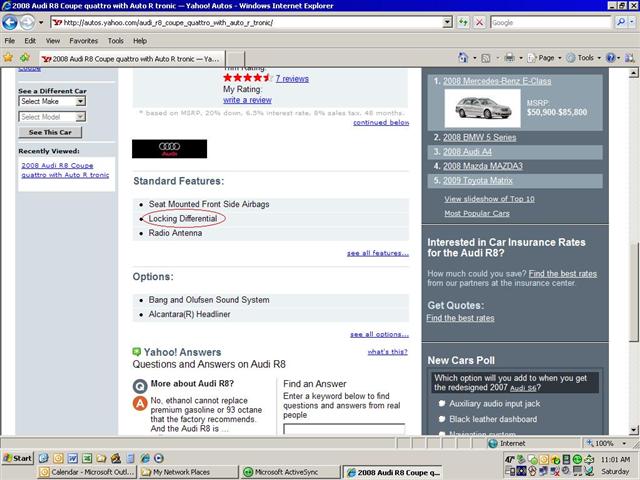This screenshot has height=480, width=640.
Task: Open the View menu
Action: coord(53,41)
